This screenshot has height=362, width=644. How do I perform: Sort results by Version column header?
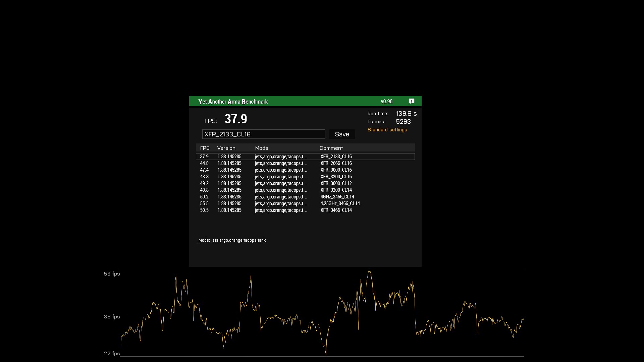pos(226,148)
